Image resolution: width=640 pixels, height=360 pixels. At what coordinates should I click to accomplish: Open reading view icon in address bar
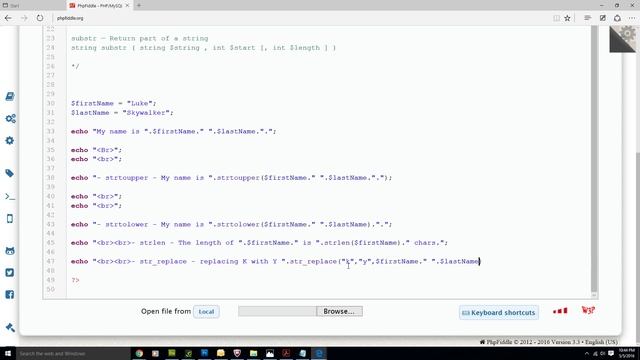pos(556,18)
